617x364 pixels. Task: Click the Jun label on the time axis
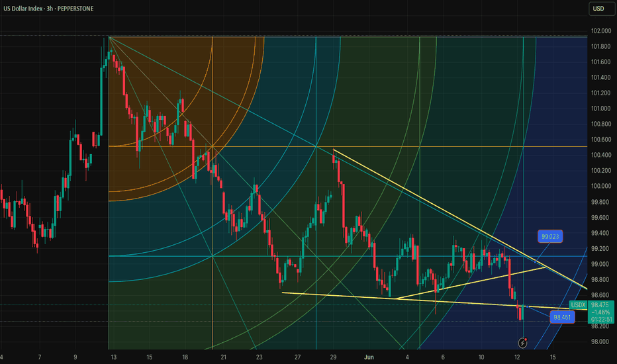pyautogui.click(x=369, y=357)
